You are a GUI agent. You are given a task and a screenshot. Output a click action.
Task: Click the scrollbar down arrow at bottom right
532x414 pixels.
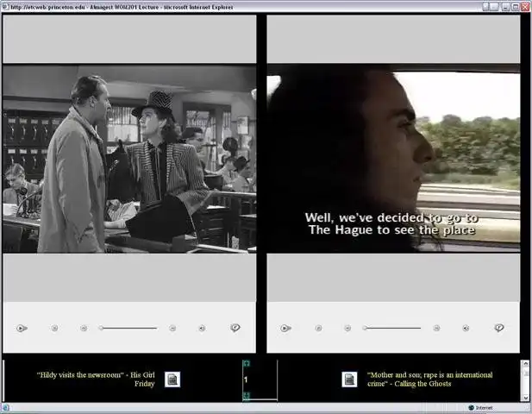click(x=526, y=398)
